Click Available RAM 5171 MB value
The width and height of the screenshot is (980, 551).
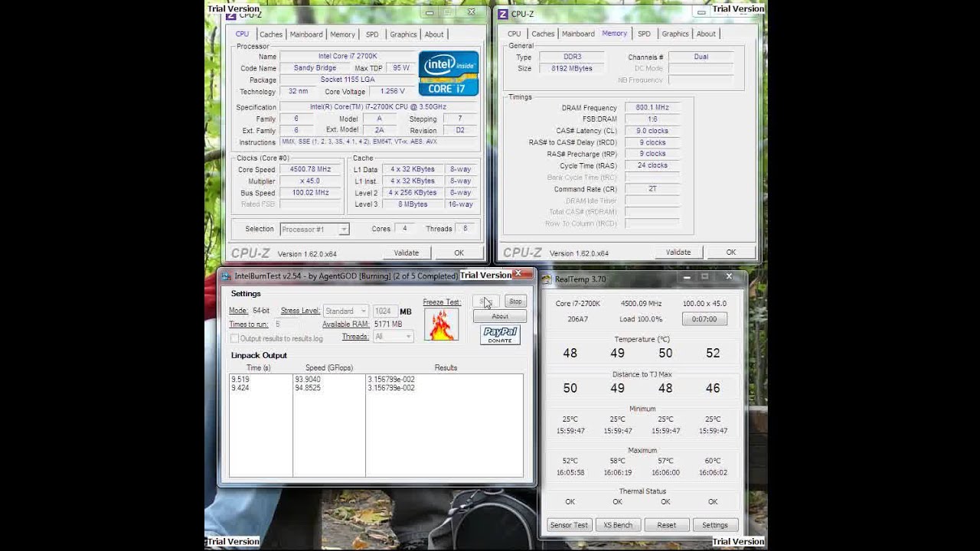[x=388, y=324]
